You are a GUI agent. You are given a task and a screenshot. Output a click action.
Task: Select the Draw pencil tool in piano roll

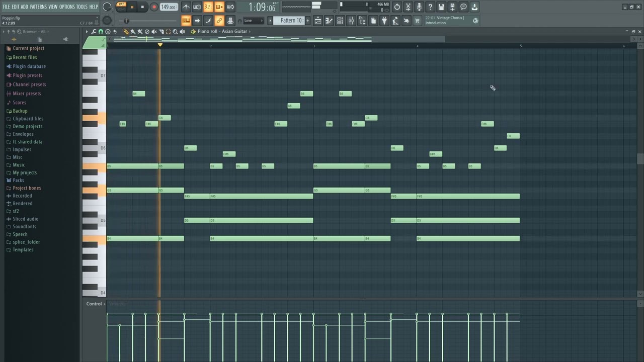coord(126,31)
